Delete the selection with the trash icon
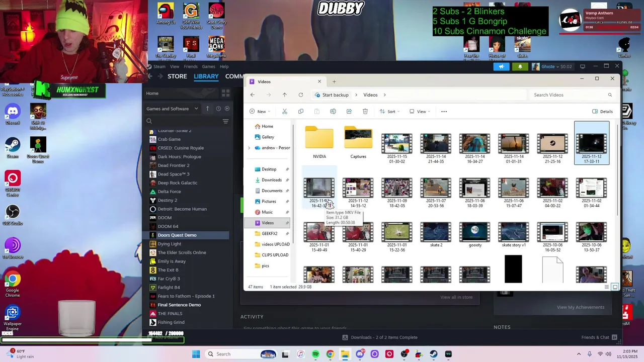This screenshot has height=362, width=644. point(365,112)
